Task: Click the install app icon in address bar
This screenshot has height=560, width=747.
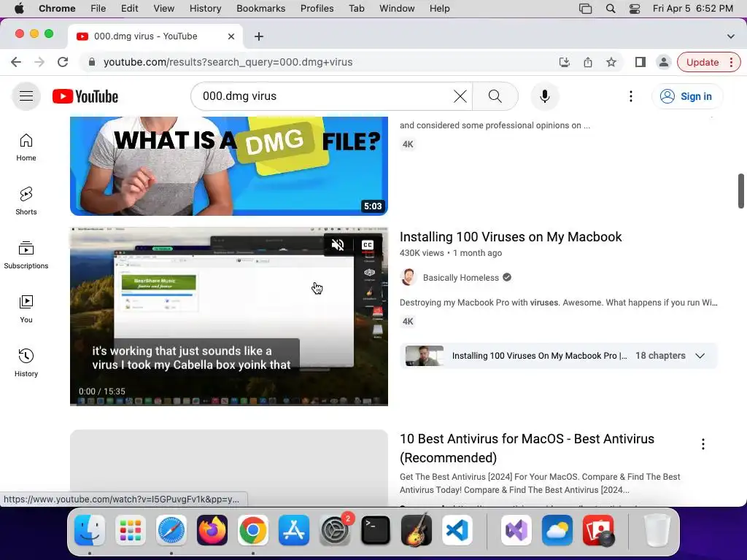Action: [x=565, y=62]
